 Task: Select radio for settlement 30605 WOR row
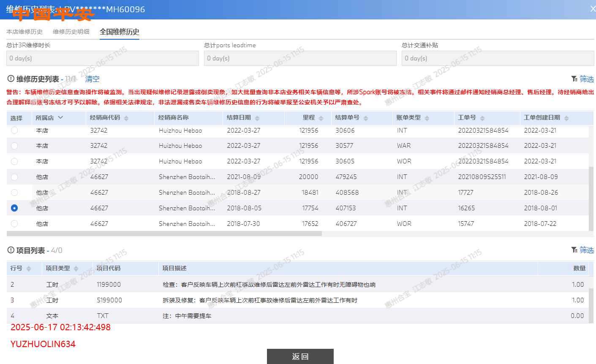point(14,161)
